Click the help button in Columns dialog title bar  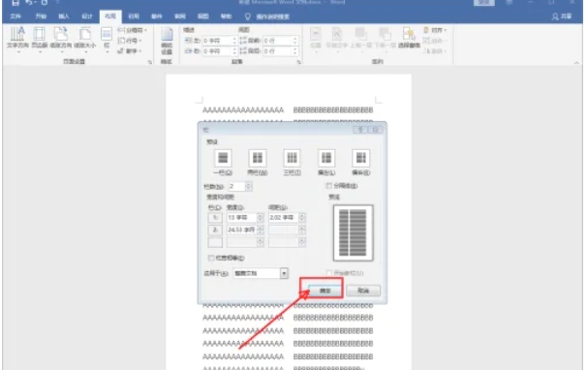360,130
